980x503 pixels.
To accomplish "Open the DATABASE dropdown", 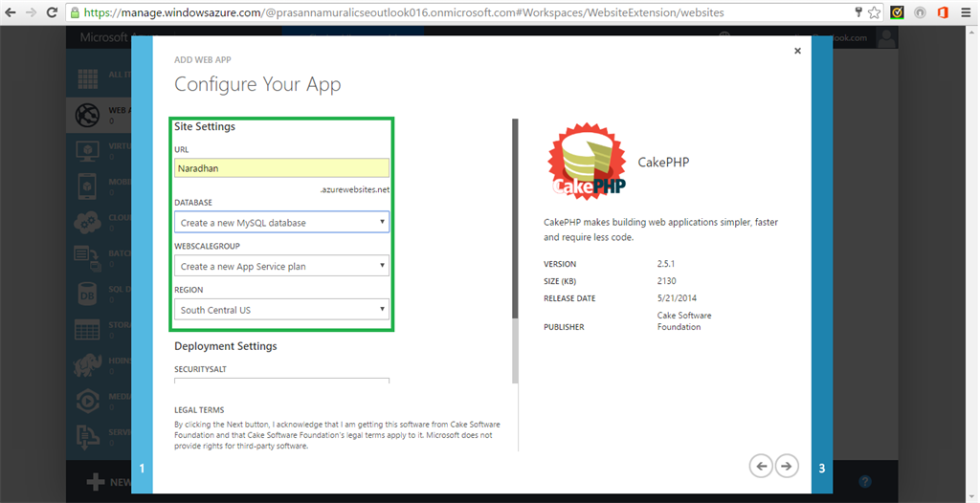I will pyautogui.click(x=282, y=223).
